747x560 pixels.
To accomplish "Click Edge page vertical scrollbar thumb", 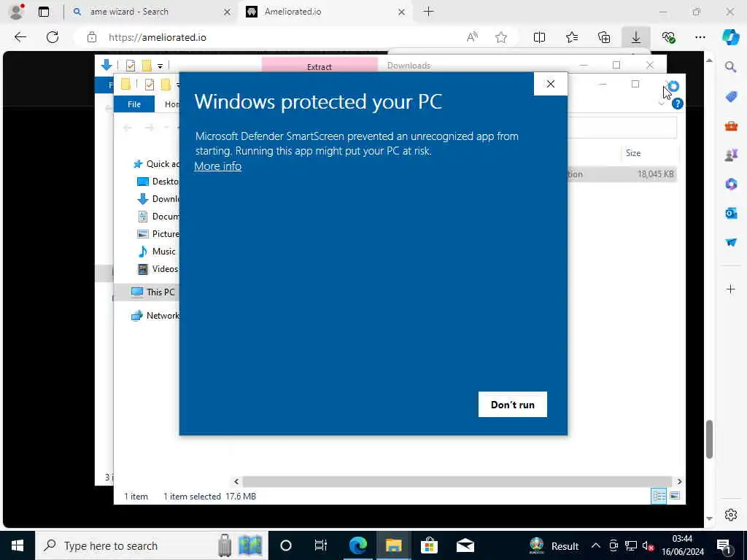I will coord(709,439).
